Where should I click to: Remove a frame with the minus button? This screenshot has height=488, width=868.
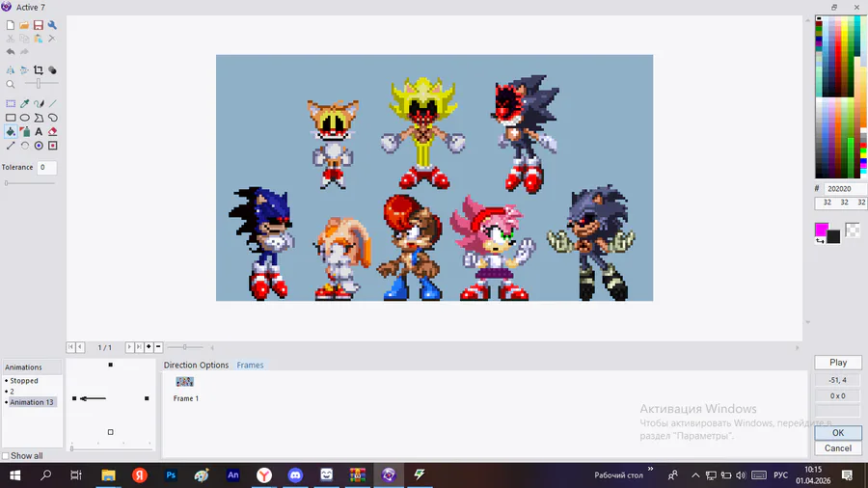(158, 347)
